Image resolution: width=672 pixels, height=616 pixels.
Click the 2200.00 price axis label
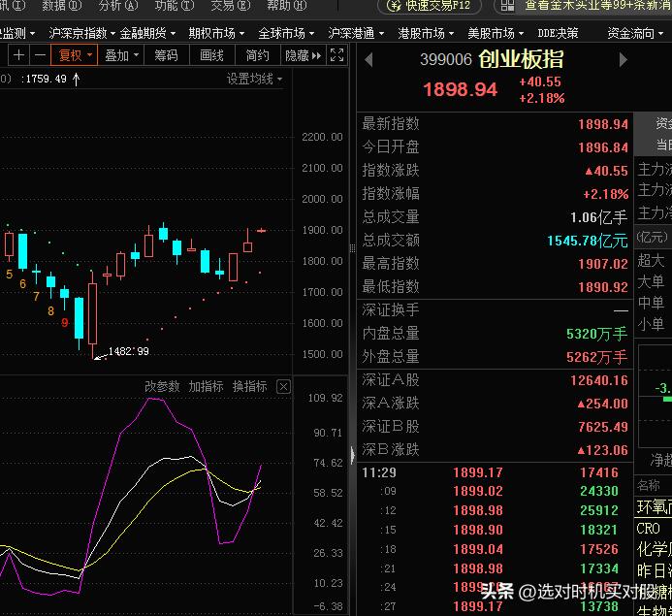pos(322,137)
